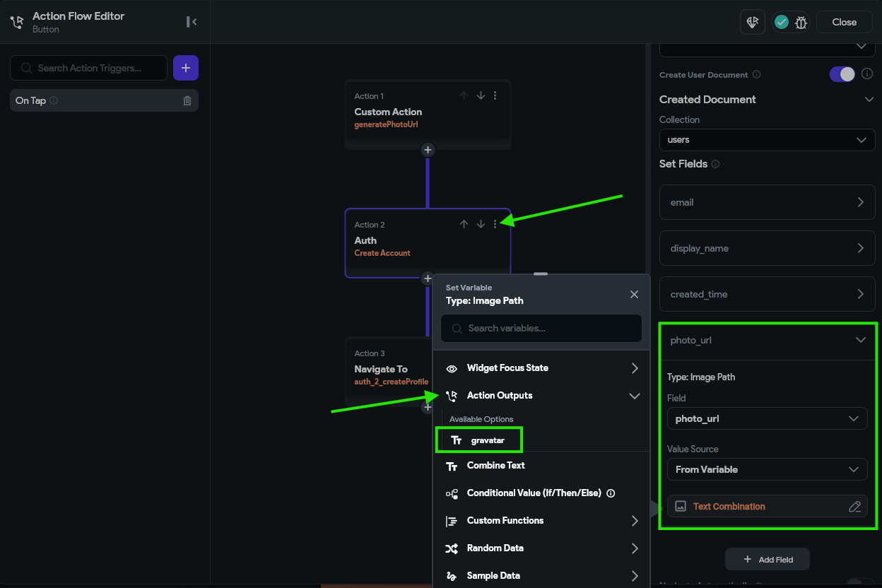882x588 pixels.
Task: Open Action 2 three-dot menu
Action: [495, 224]
